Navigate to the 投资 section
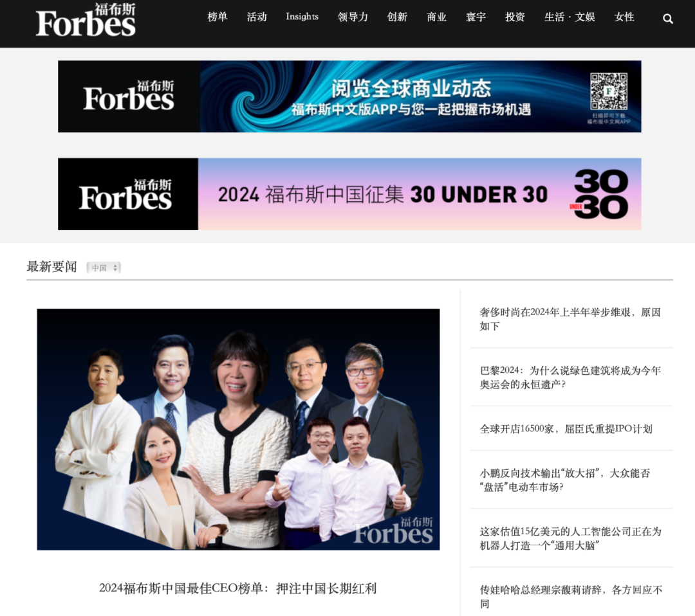695x616 pixels. point(515,17)
